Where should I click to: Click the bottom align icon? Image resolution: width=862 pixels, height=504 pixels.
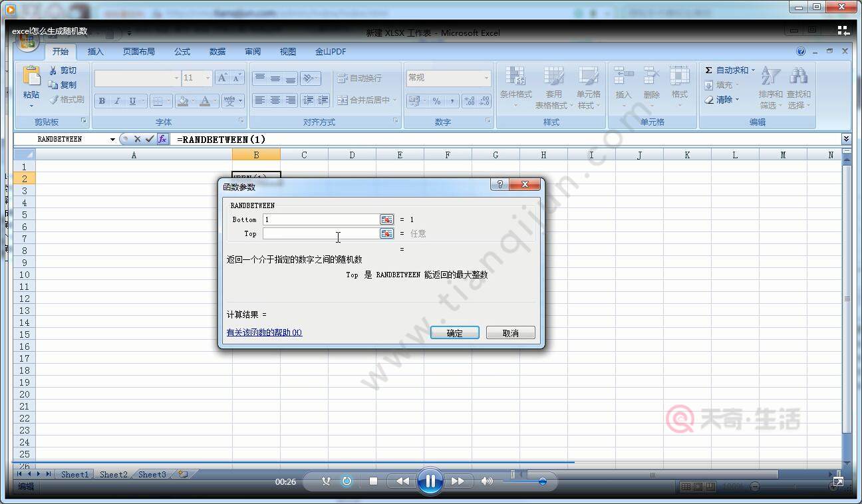[290, 78]
